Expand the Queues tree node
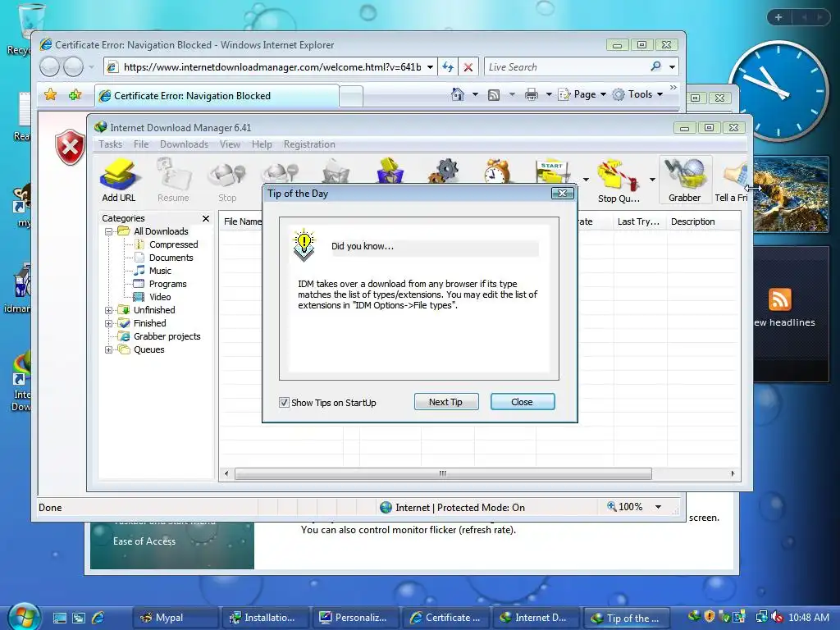This screenshot has height=630, width=840. pyautogui.click(x=109, y=349)
